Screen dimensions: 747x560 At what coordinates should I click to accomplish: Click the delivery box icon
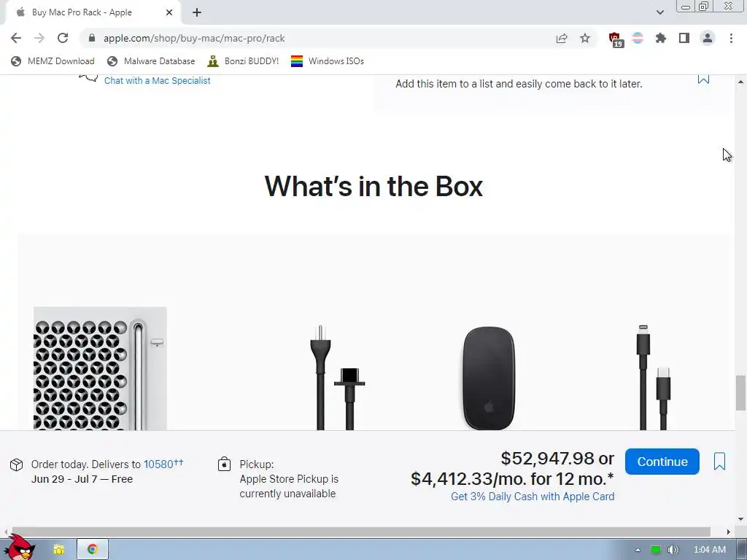(x=17, y=464)
